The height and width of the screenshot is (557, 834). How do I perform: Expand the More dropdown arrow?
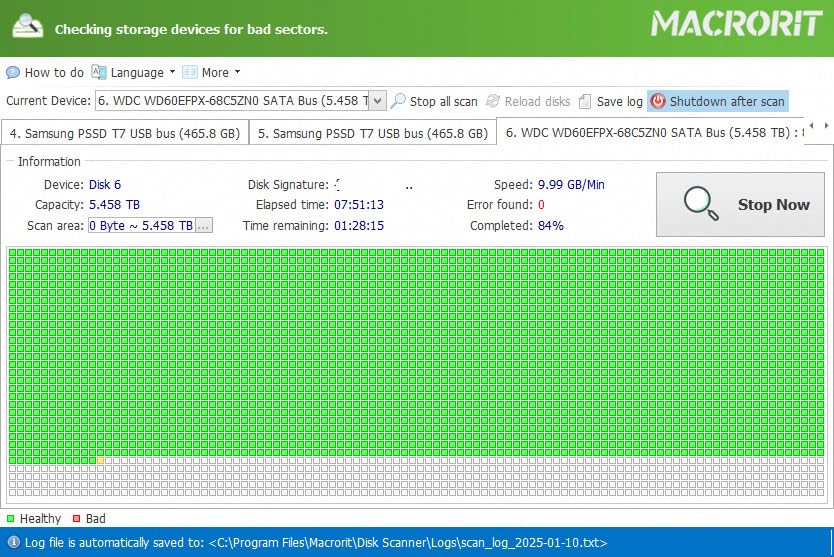coord(237,71)
